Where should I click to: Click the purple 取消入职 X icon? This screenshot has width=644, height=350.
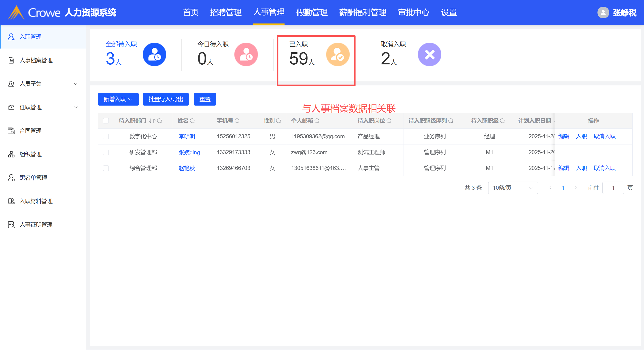pyautogui.click(x=429, y=55)
